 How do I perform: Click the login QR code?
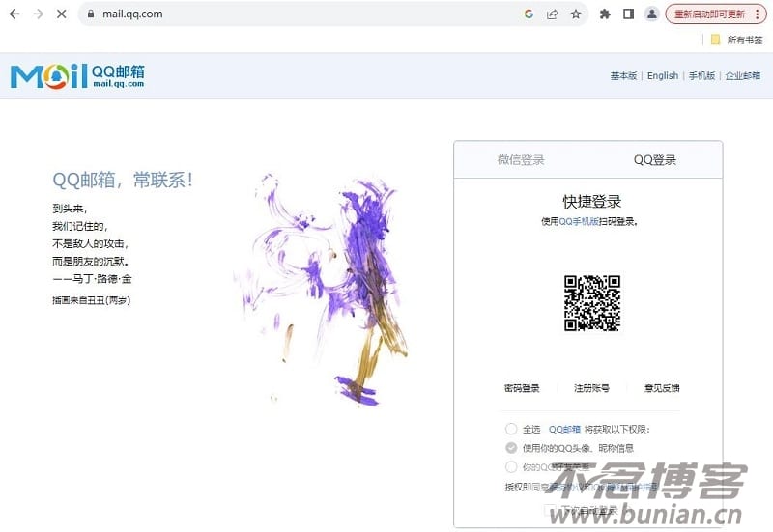tap(592, 303)
